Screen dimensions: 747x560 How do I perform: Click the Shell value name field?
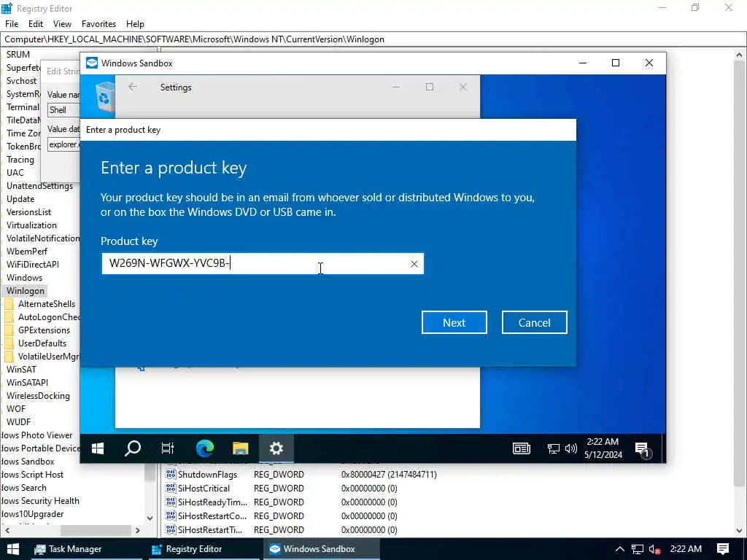click(x=64, y=110)
